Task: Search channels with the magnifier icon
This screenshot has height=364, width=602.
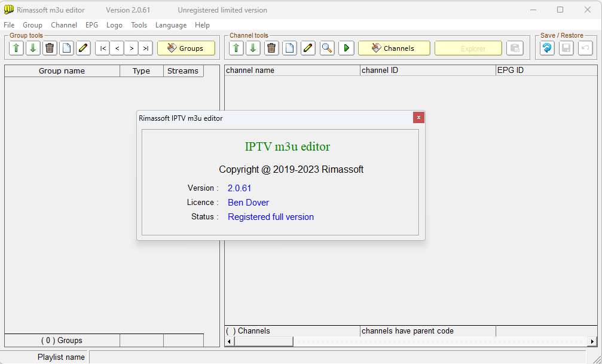Action: click(327, 48)
